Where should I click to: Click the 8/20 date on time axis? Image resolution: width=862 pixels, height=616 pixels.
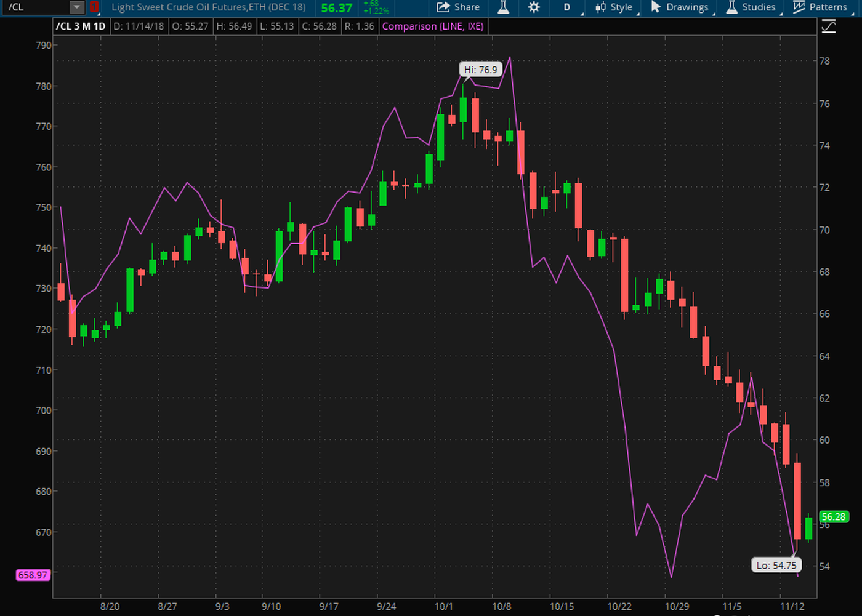pyautogui.click(x=110, y=606)
